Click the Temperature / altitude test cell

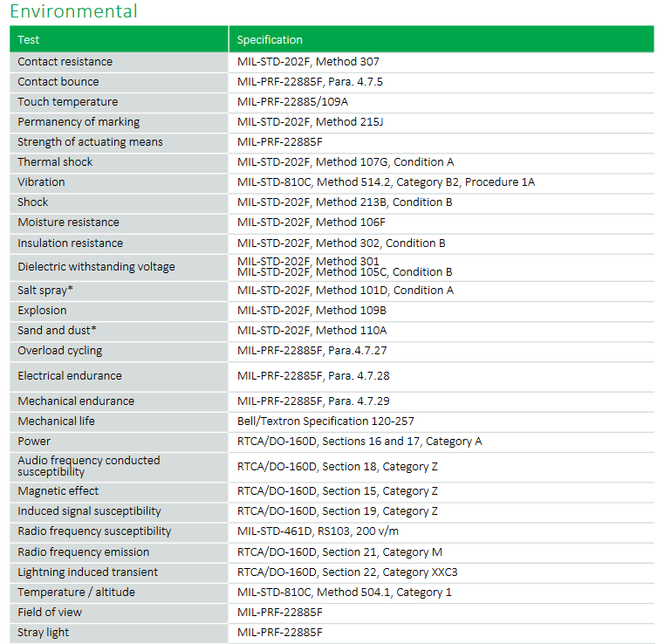(77, 593)
